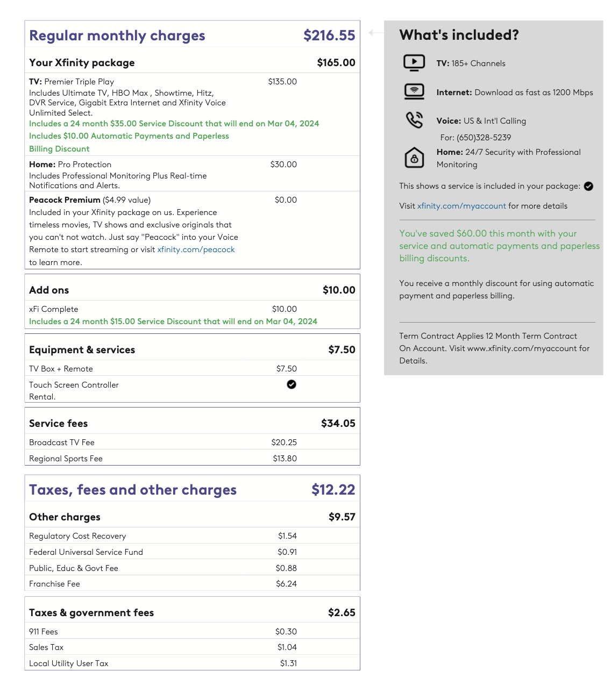Open the xfinity.com/myaccount link
Screen dimensions: 611x700
(461, 206)
